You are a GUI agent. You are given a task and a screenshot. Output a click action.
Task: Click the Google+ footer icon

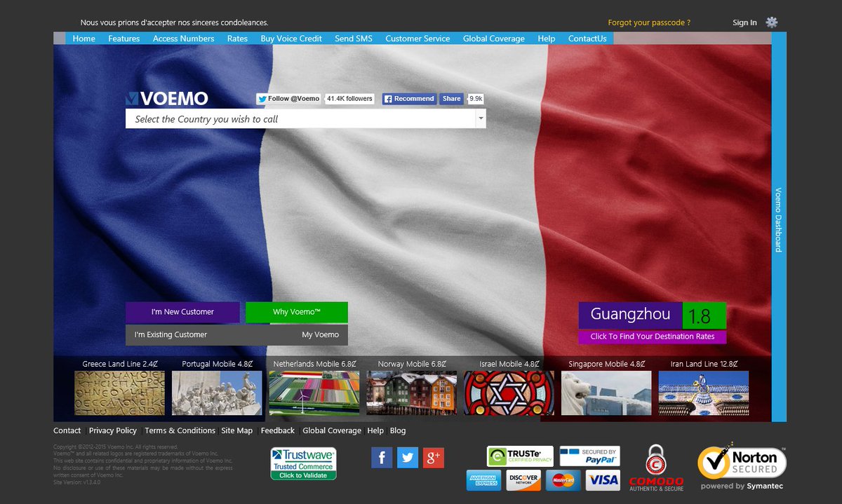click(433, 457)
